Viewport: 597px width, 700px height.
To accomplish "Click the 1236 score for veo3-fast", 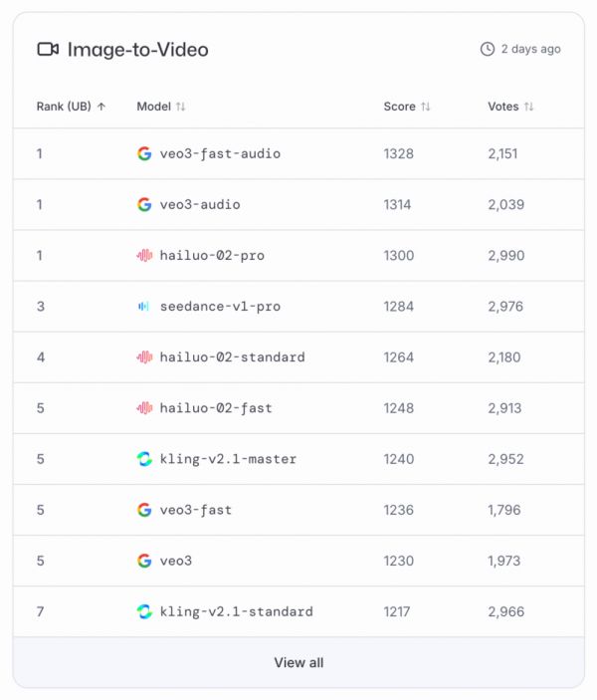I will coord(398,510).
